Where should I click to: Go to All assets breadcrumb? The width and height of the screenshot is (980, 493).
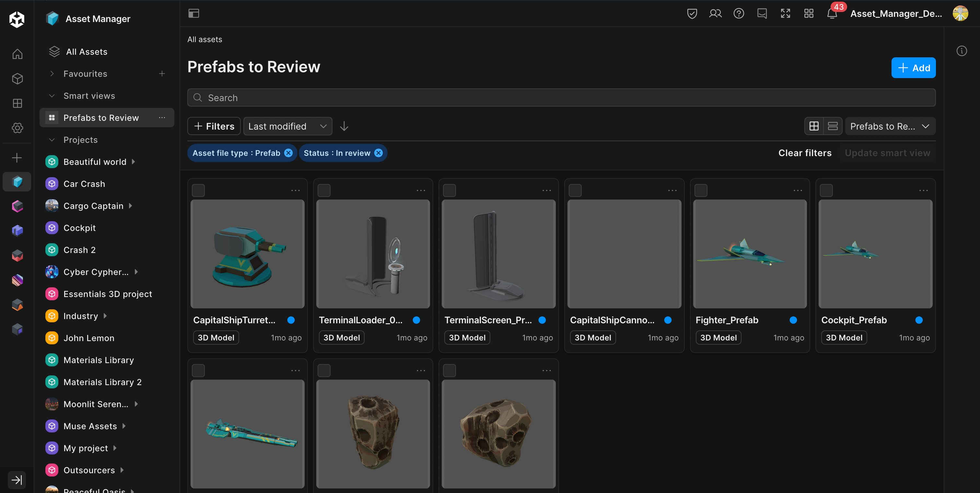tap(205, 40)
